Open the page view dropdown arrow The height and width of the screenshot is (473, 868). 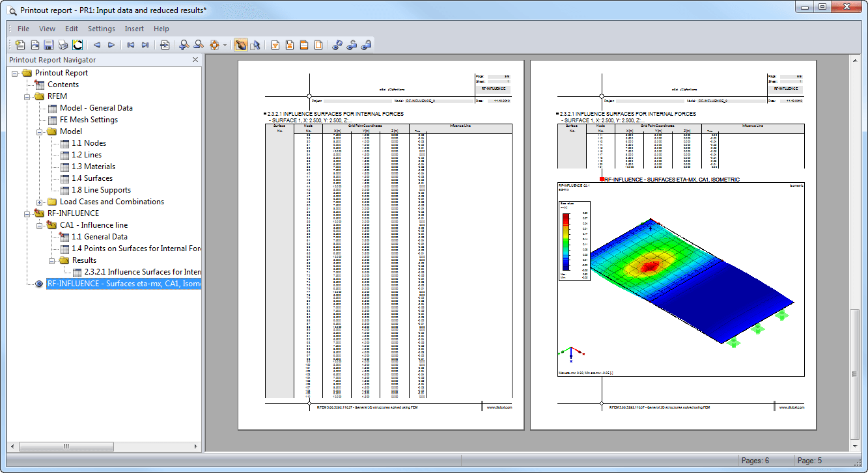[x=225, y=45]
